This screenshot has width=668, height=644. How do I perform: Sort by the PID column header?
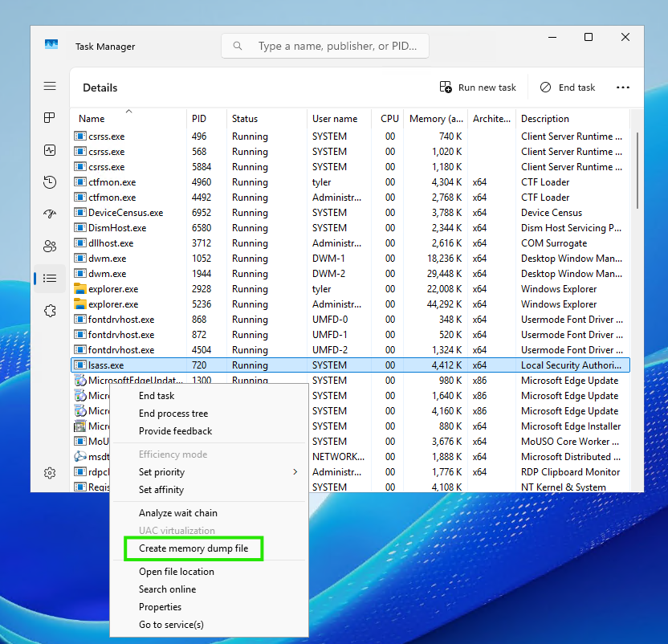pyautogui.click(x=206, y=119)
